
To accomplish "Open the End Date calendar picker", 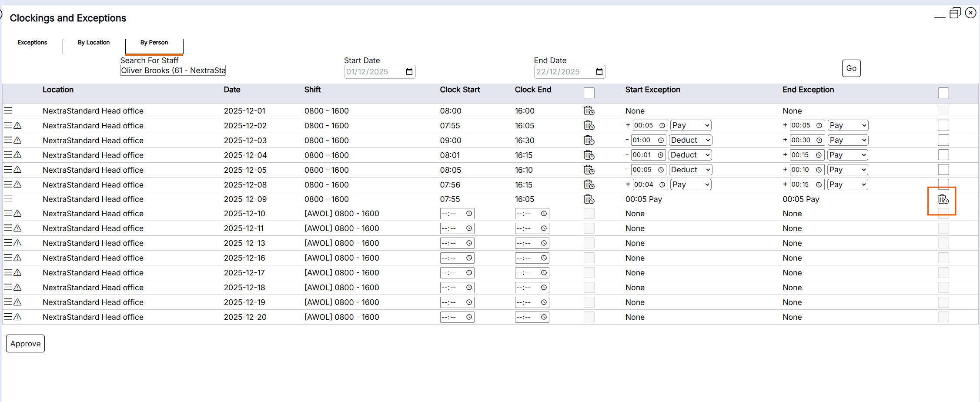I will (599, 72).
